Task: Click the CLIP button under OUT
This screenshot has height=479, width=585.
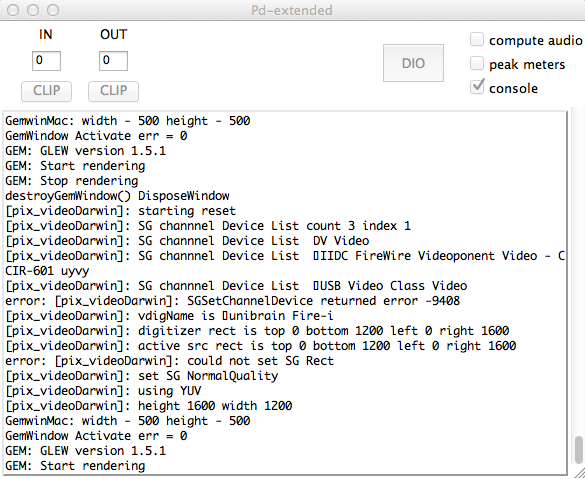Action: pyautogui.click(x=113, y=91)
